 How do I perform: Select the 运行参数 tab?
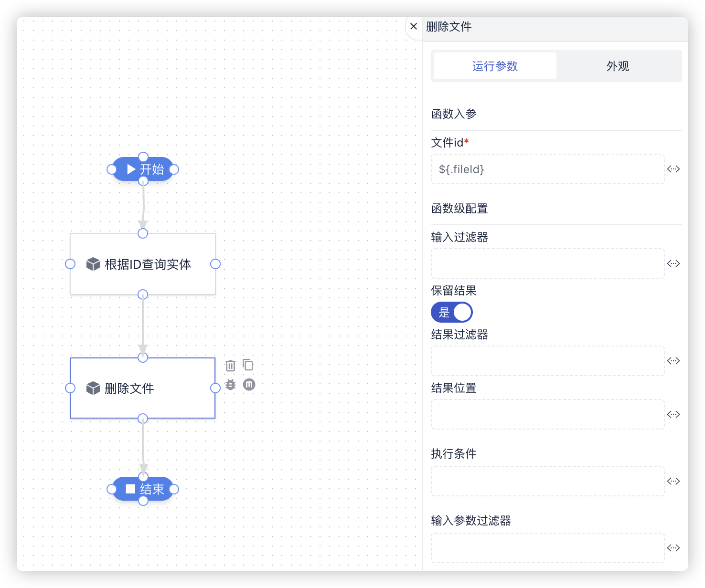pyautogui.click(x=495, y=66)
